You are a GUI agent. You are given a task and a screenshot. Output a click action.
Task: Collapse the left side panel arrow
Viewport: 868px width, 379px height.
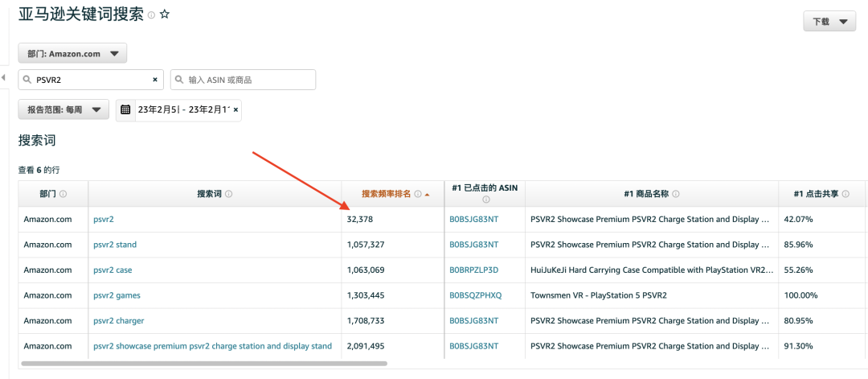click(x=3, y=77)
